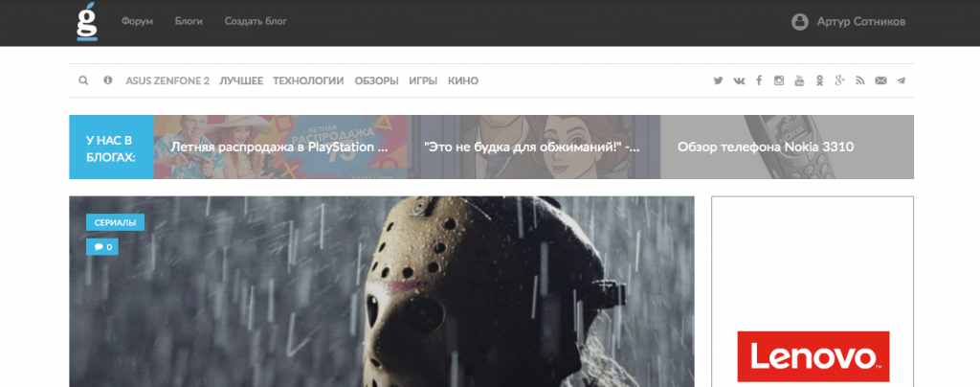Open the comments counter badge showing 0
This screenshot has width=980, height=387.
pyautogui.click(x=102, y=247)
